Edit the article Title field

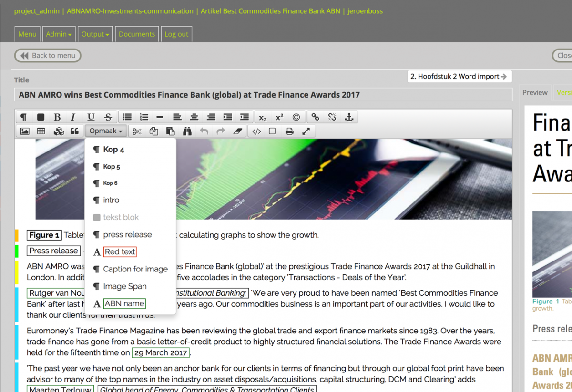pyautogui.click(x=263, y=95)
